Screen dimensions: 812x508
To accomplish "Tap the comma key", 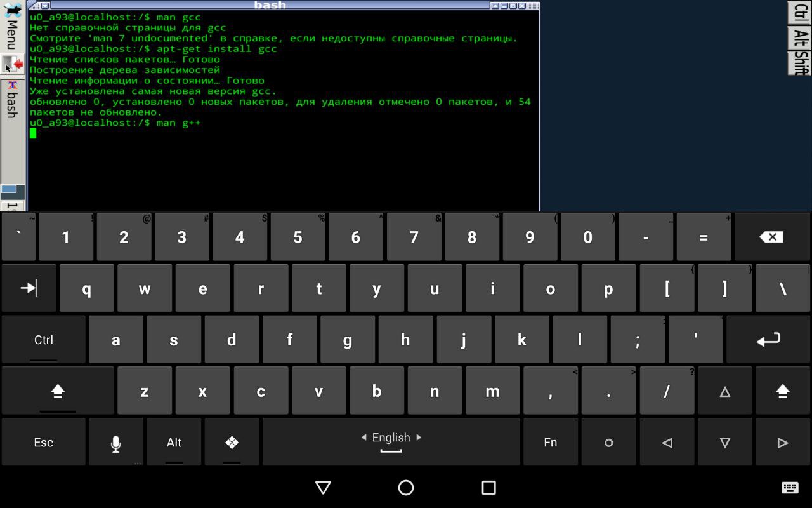I will click(x=550, y=391).
